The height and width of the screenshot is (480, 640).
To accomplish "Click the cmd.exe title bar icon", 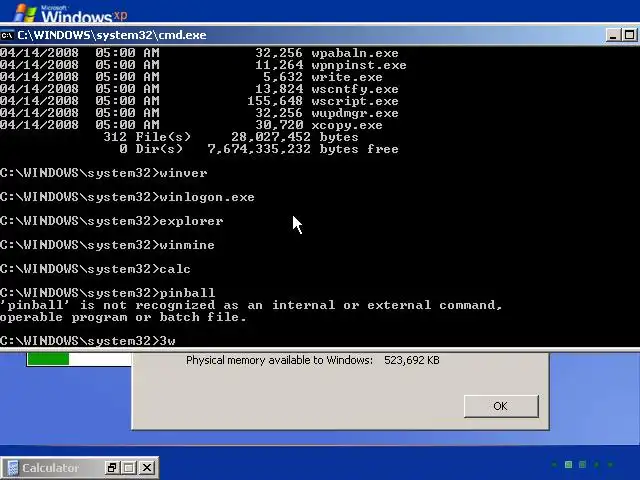I will coord(7,36).
